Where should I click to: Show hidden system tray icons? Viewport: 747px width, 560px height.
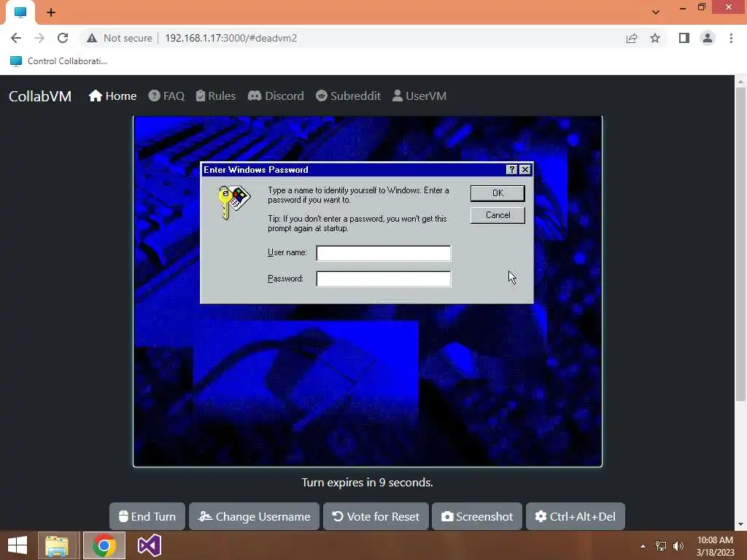[643, 546]
